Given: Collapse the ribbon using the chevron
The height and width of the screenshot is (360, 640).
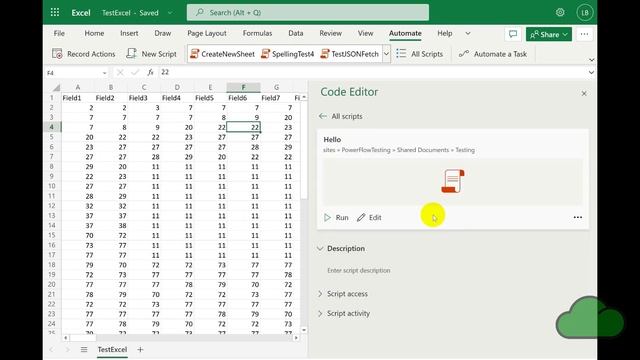Looking at the screenshot, I should [591, 60].
